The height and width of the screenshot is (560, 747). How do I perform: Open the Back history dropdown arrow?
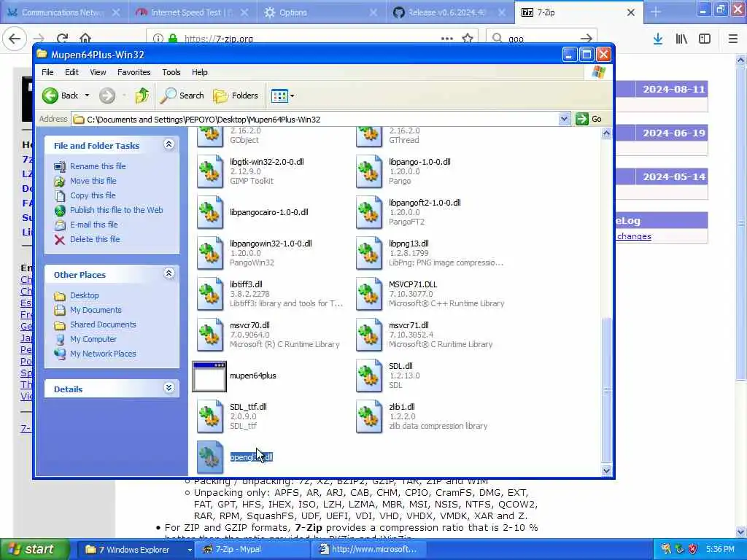pyautogui.click(x=87, y=96)
